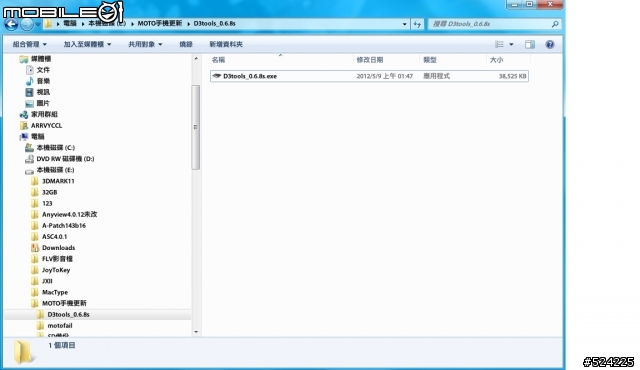
Task: Open the FLV影音檔 folder
Action: click(x=57, y=259)
